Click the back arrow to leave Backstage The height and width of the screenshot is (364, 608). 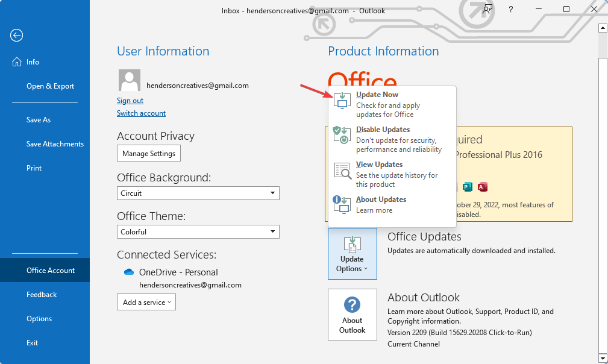click(16, 36)
